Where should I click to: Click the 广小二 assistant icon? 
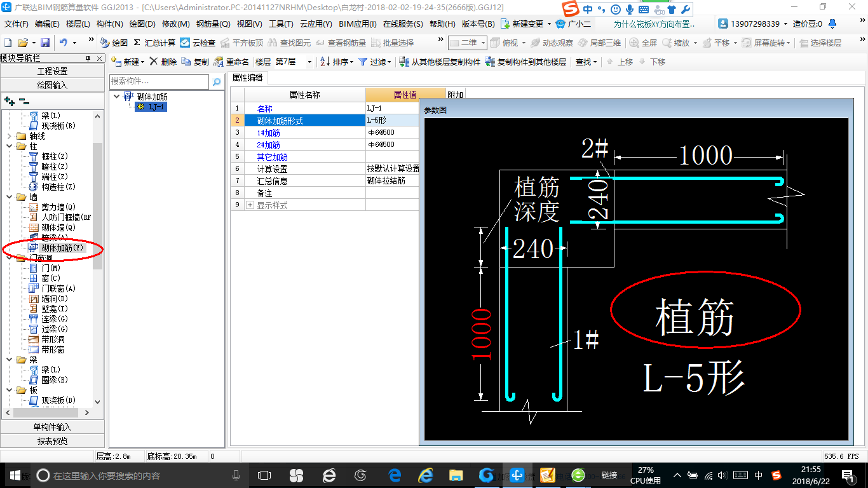[x=573, y=24]
